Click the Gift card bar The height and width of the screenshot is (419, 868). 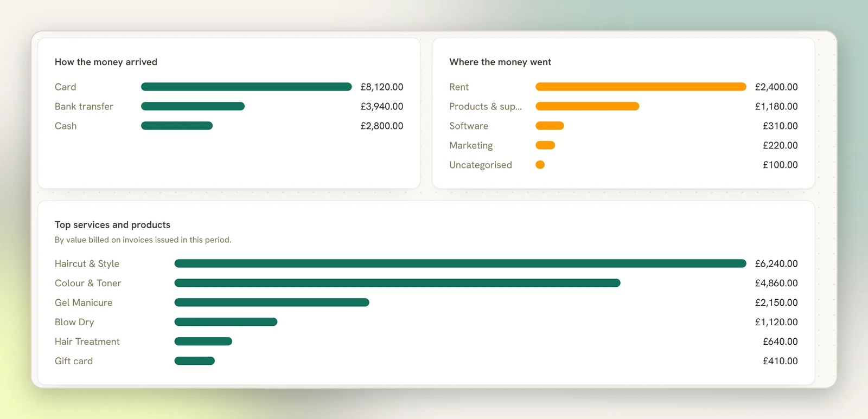click(194, 361)
